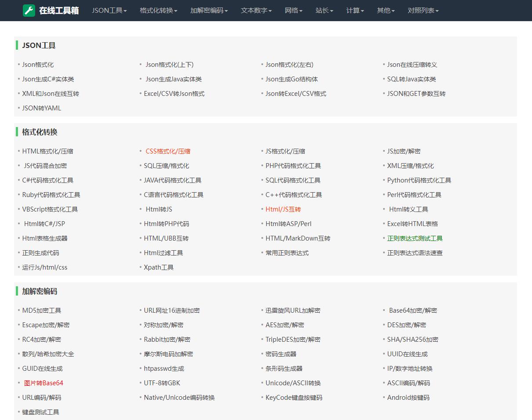Open Html转义工具 link
Screen dimensions: 532x420
(409, 209)
